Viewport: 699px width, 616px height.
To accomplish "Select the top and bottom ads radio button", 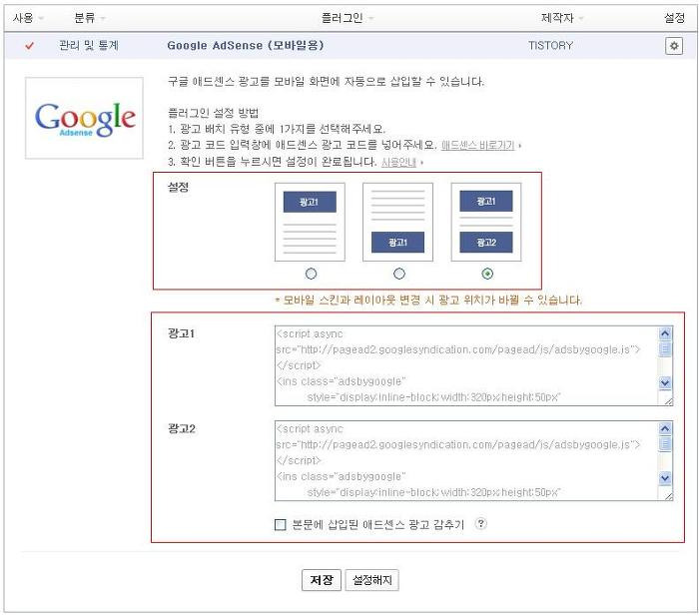I will (487, 274).
